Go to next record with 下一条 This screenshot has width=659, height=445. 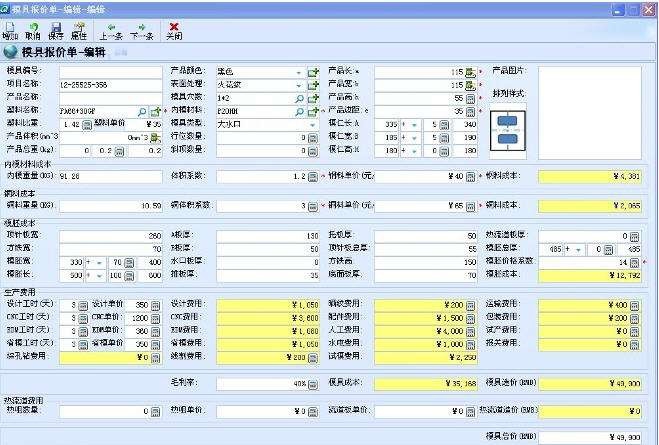(140, 29)
